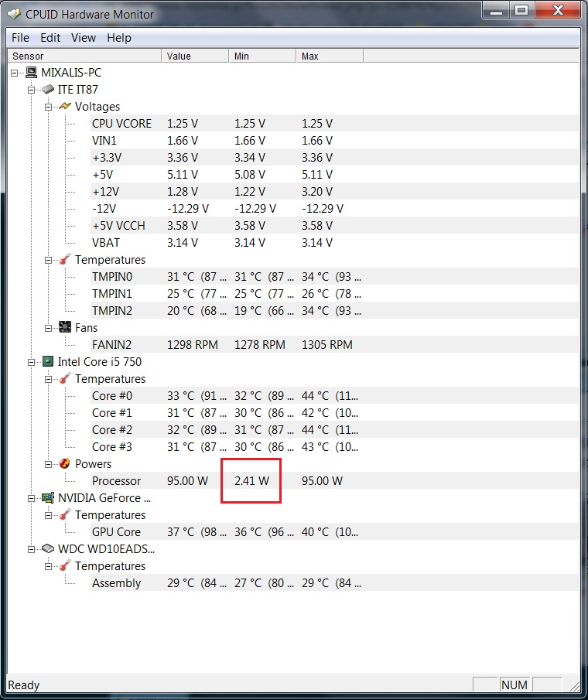588x700 pixels.
Task: Select the +5V voltage row
Action: pyautogui.click(x=334, y=174)
